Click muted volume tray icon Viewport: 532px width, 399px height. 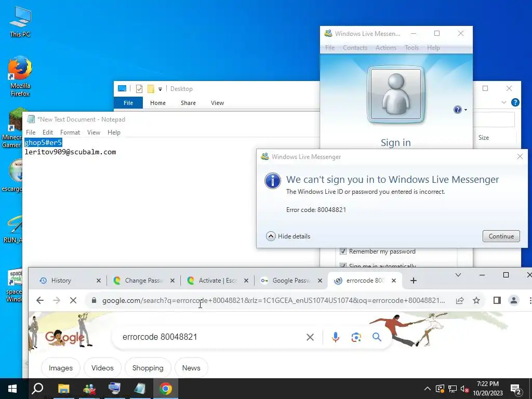(464, 389)
